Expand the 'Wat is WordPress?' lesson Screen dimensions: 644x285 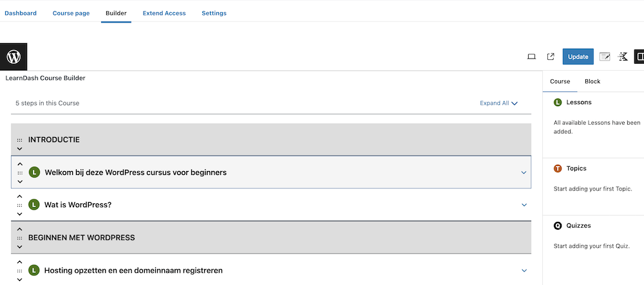(524, 205)
